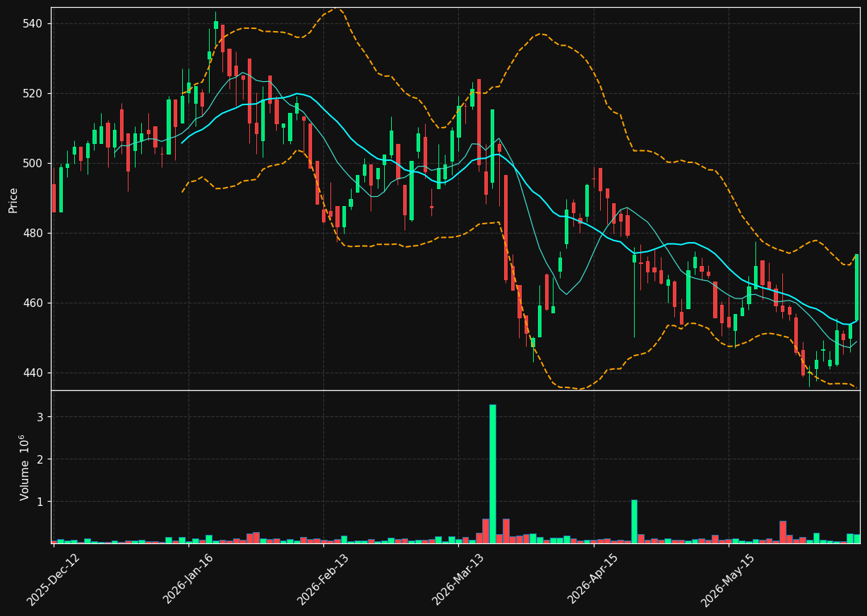Screen dimensions: 867x616
Task: Click the 500 price axis label
Action: tap(33, 164)
